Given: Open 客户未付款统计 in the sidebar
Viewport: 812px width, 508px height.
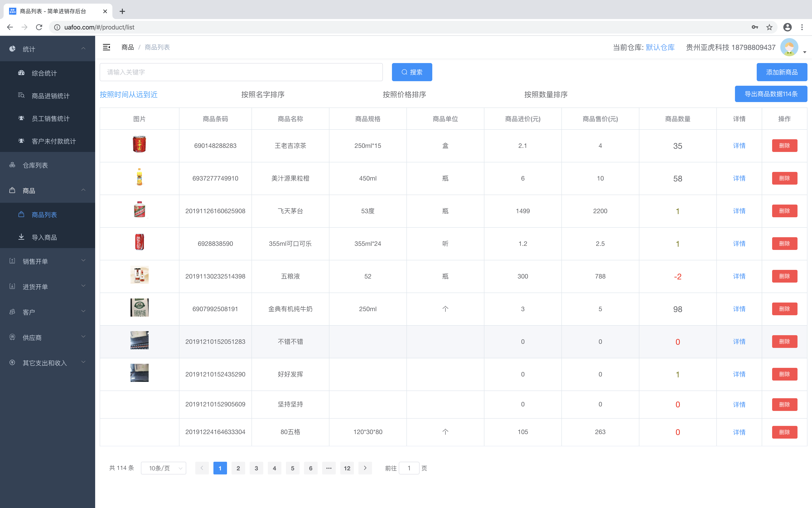Looking at the screenshot, I should [48, 141].
